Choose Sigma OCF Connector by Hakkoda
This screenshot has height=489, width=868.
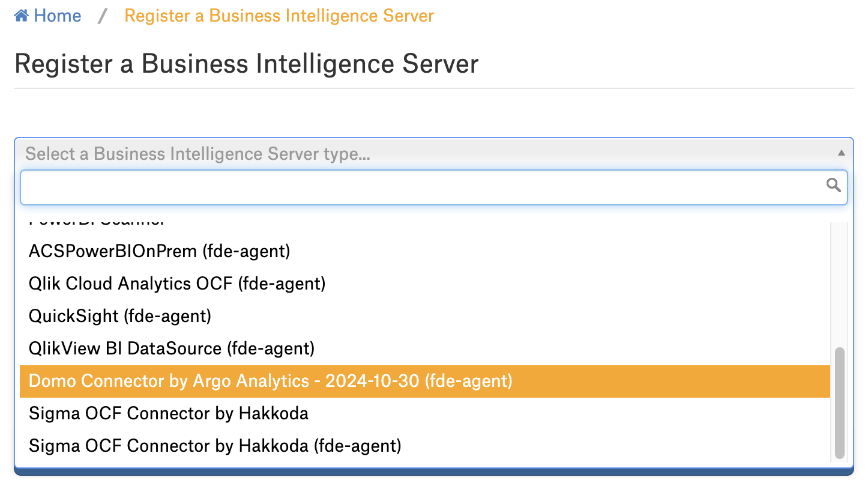(425, 413)
